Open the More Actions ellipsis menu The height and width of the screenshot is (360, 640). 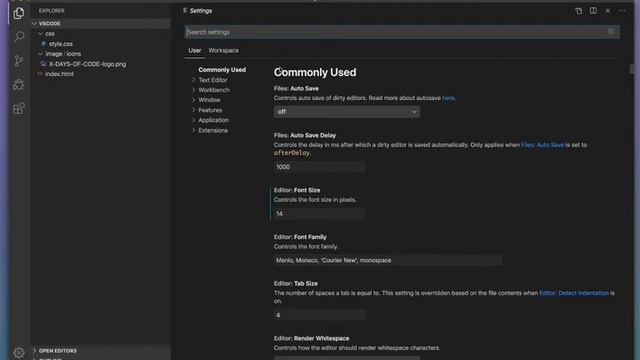click(x=622, y=11)
